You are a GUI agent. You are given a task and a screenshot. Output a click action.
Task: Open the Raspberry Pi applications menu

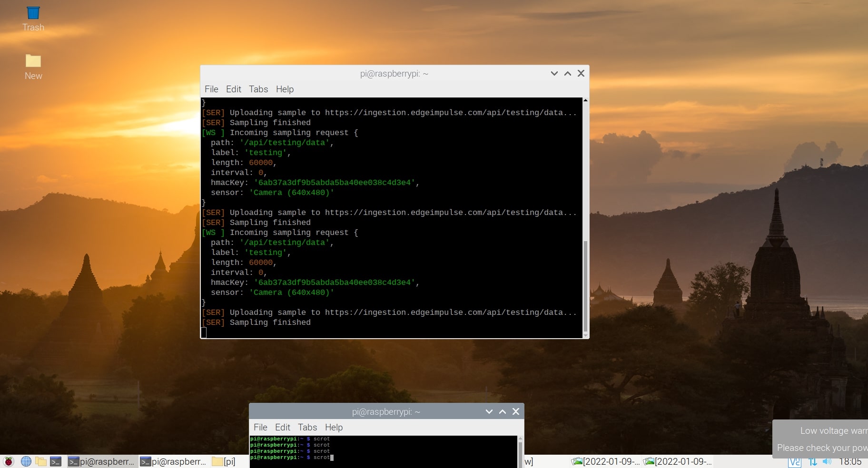pos(9,461)
